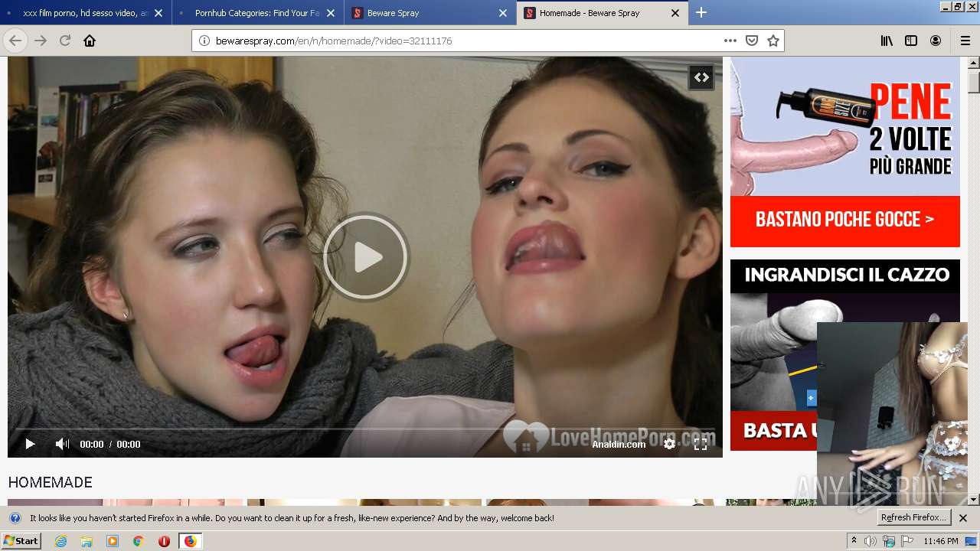Open the Library bookmarks and history icon
The width and height of the screenshot is (980, 551).
point(887,41)
